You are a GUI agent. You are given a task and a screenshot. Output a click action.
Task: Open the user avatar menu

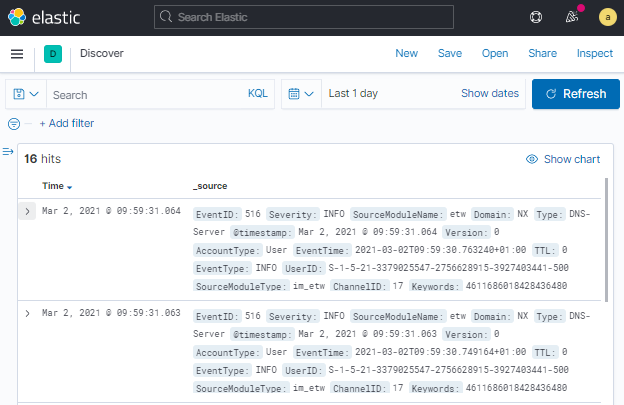[x=607, y=17]
